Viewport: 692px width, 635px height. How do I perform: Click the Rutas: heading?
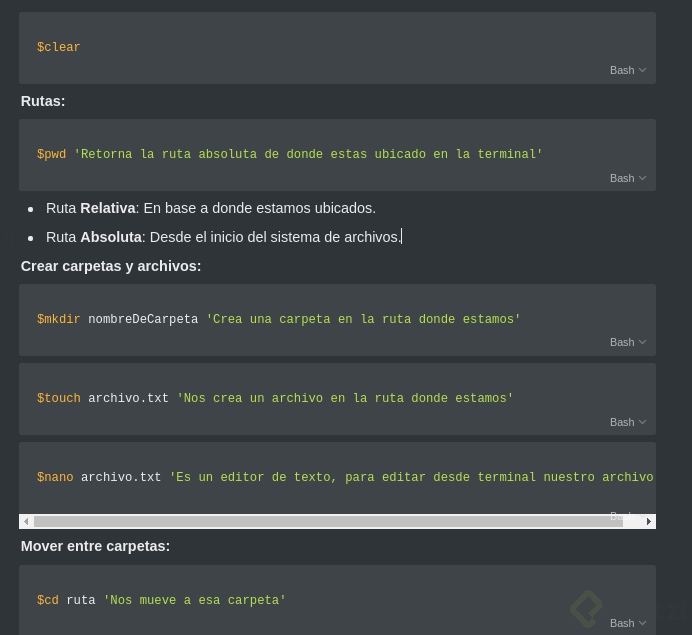click(43, 101)
